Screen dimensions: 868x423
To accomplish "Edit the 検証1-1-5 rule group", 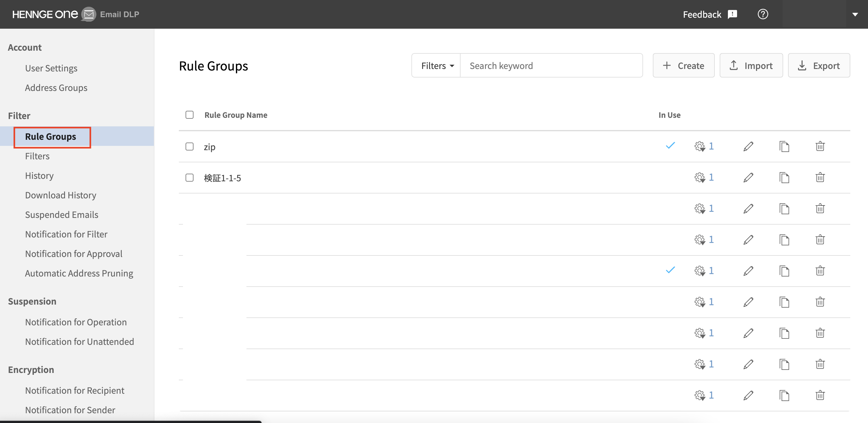I will (x=748, y=178).
